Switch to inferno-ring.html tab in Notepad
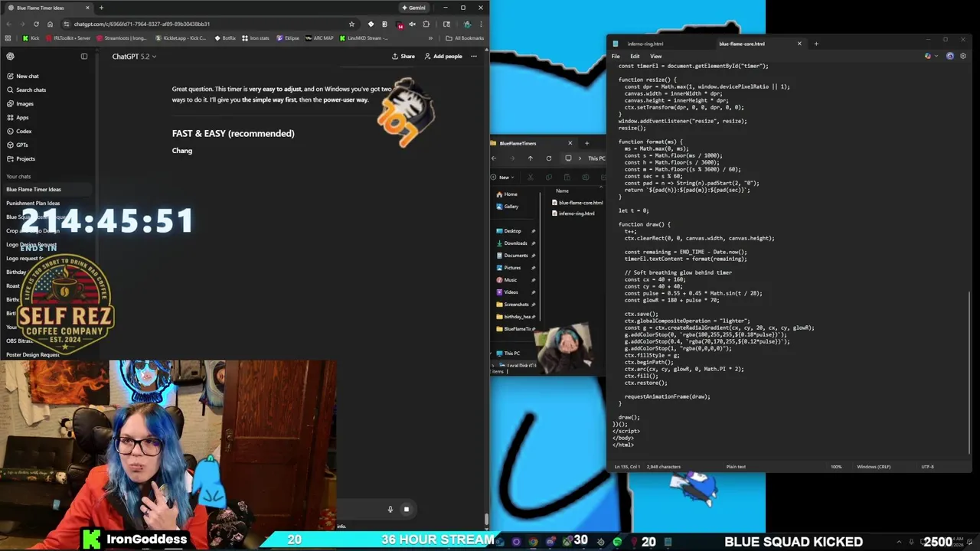 coord(645,44)
